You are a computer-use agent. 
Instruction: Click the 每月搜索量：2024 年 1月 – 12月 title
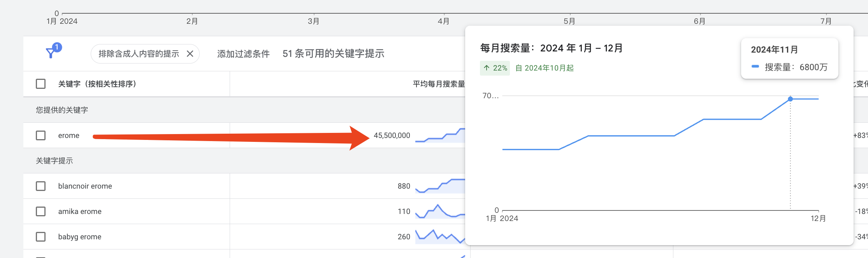[551, 48]
